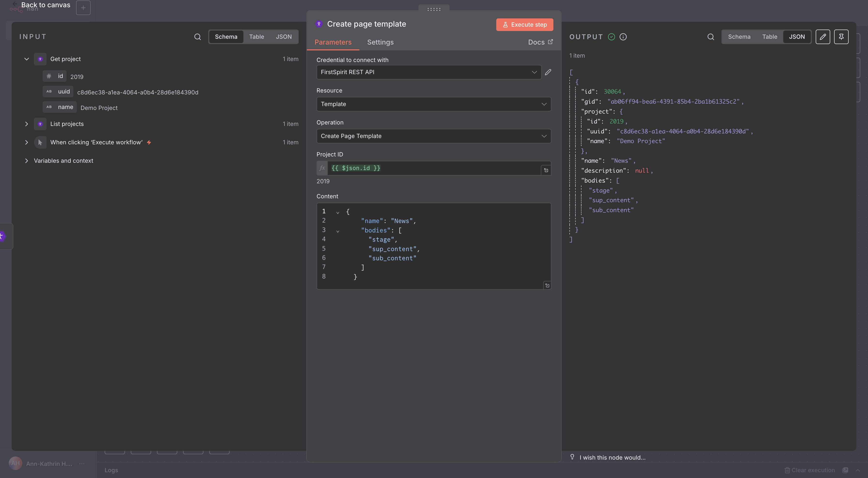Open Project ID expression editor icon
The image size is (868, 478).
(546, 170)
